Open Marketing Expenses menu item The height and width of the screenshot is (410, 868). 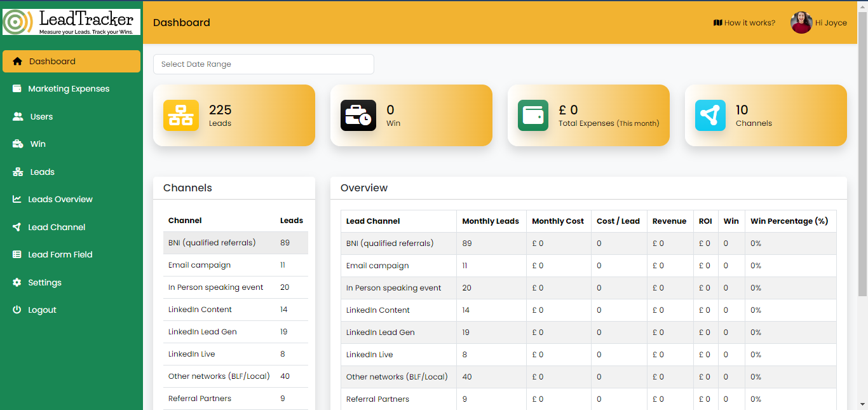[x=71, y=89]
